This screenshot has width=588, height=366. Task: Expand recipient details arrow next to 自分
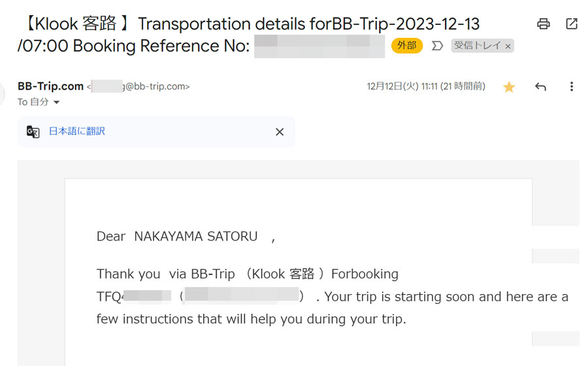(x=56, y=102)
